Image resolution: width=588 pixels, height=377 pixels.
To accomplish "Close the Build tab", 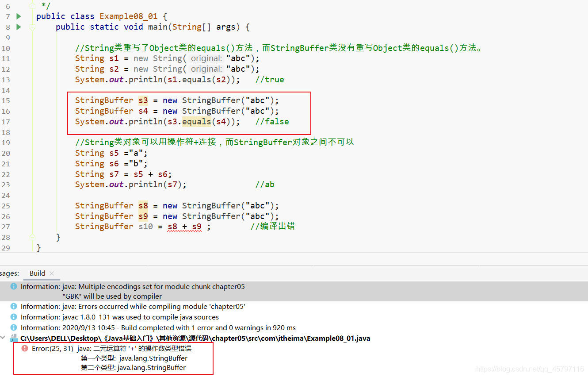I will tap(52, 273).
